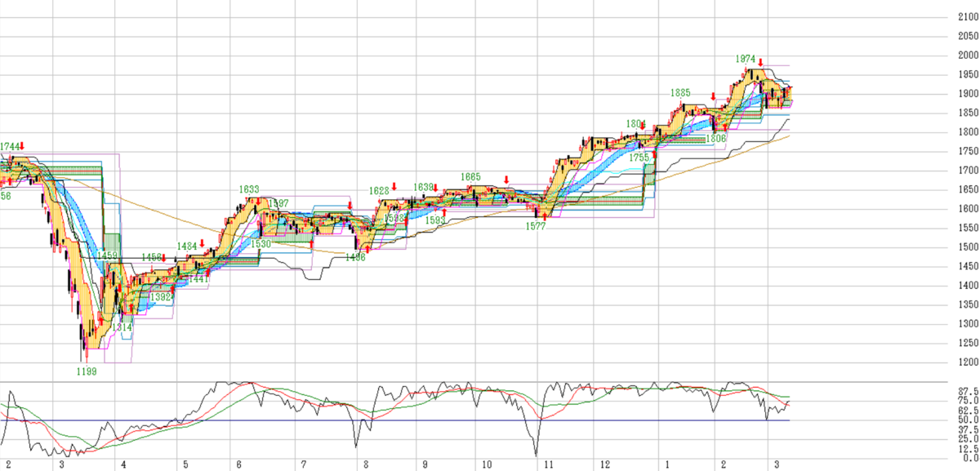
Task: Select the 1628 price label
Action: click(x=379, y=190)
